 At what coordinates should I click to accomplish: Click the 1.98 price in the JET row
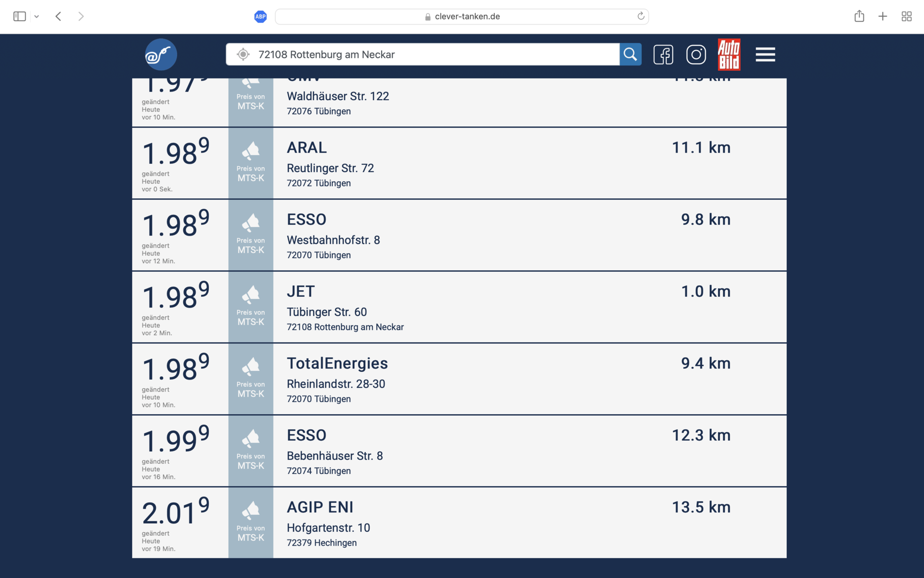(176, 296)
